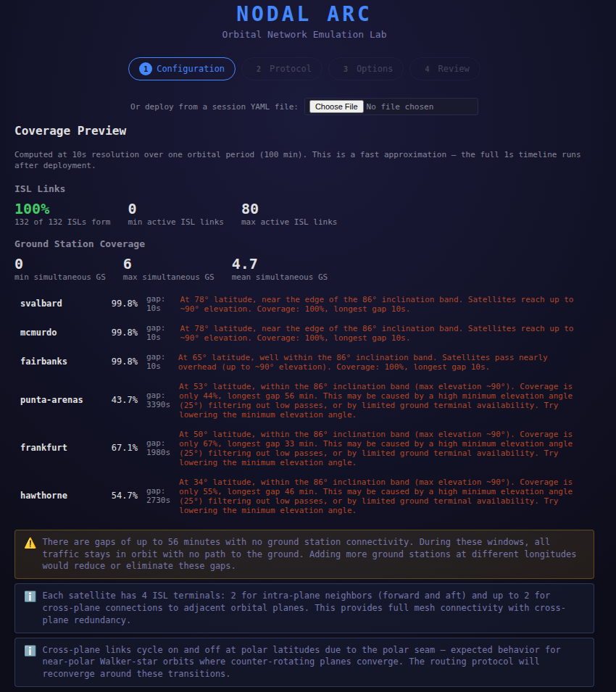Click the hawthorne 34° latitude description
Image resolution: width=616 pixels, height=692 pixels.
(x=375, y=496)
